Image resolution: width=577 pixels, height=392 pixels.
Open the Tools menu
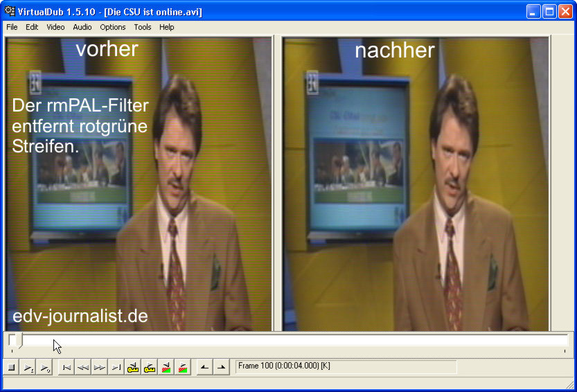tap(143, 27)
